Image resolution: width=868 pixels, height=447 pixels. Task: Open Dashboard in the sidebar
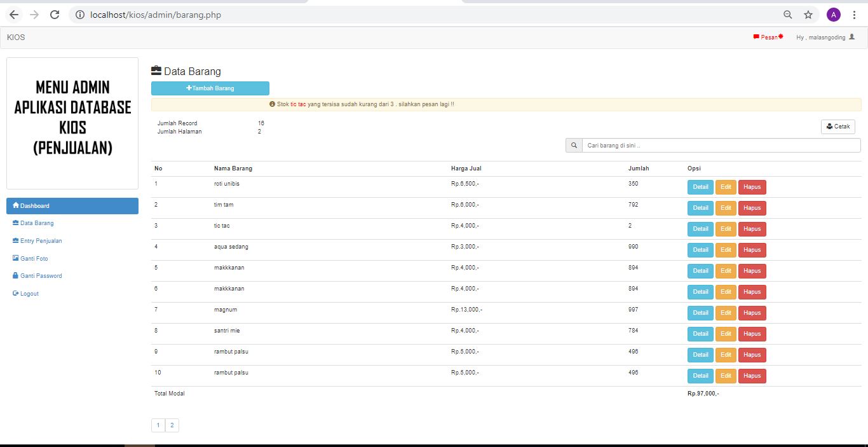point(72,206)
